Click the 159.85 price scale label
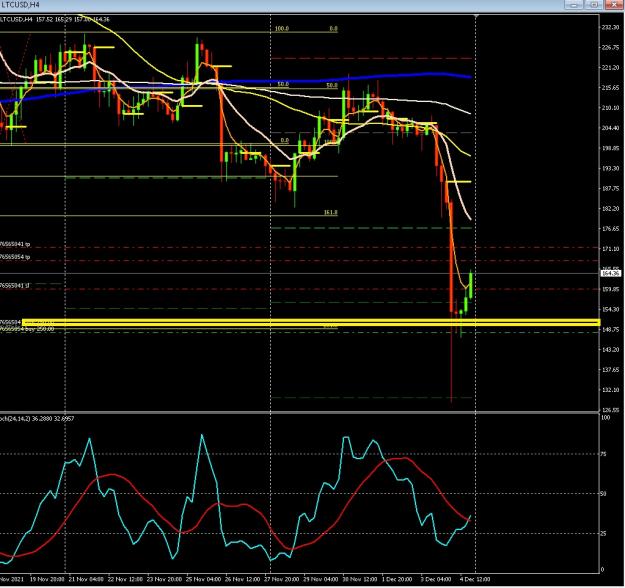This screenshot has height=588, width=625. (x=610, y=289)
